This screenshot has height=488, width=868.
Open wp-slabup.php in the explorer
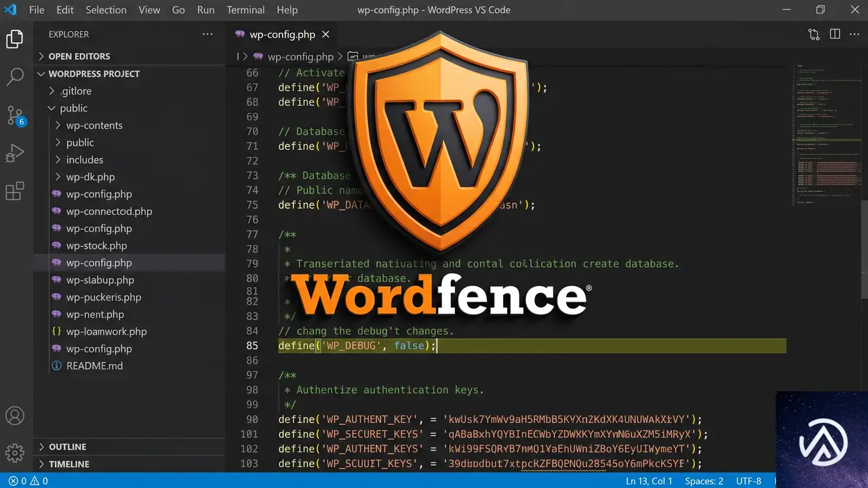tap(130, 280)
